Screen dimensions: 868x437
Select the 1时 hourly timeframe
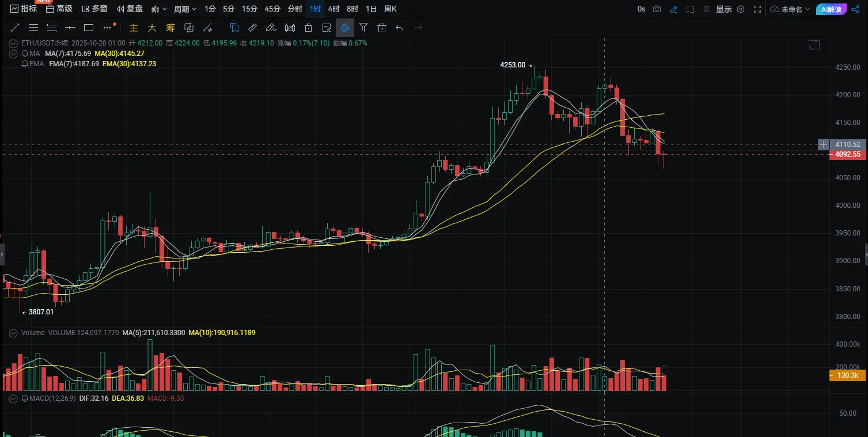(315, 9)
